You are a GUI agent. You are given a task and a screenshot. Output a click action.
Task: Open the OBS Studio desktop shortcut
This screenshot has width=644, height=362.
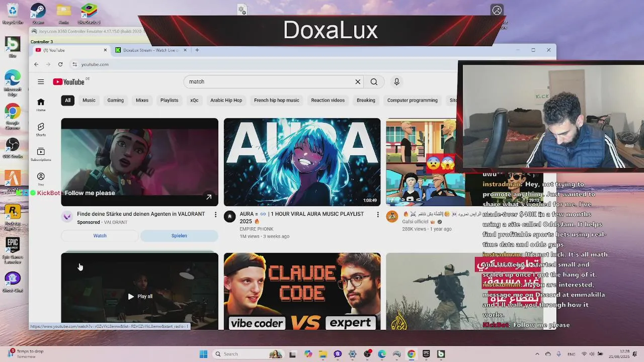tap(13, 148)
